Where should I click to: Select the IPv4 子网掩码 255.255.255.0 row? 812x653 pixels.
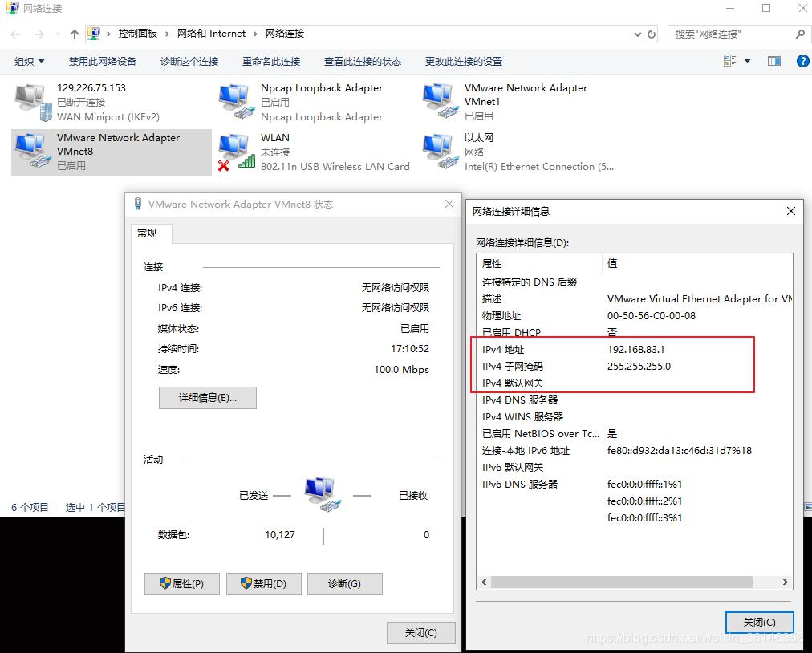[x=635, y=366]
